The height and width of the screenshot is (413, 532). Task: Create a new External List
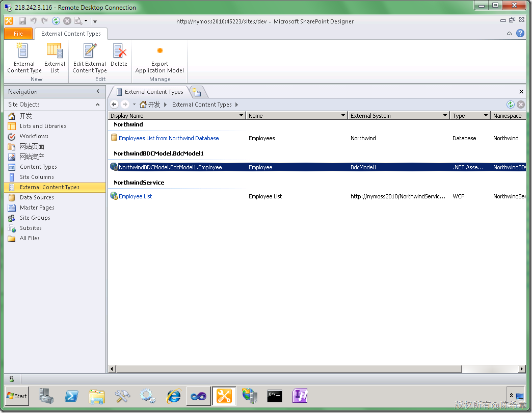tap(55, 58)
